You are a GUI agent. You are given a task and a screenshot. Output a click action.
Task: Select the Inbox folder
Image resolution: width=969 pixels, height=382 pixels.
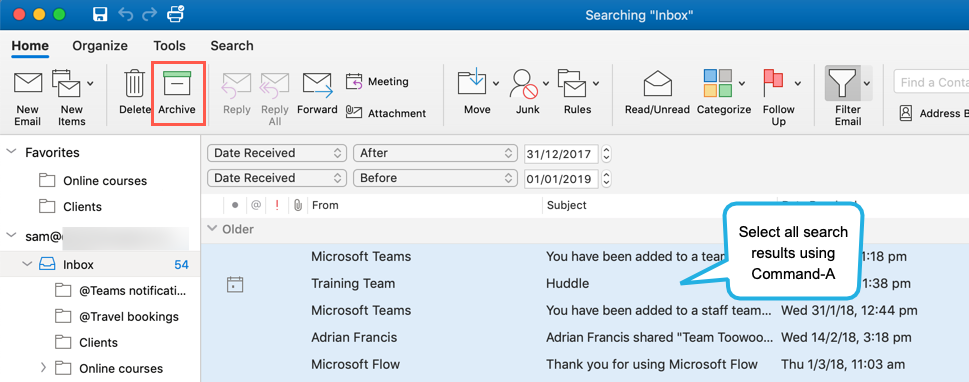point(100,265)
